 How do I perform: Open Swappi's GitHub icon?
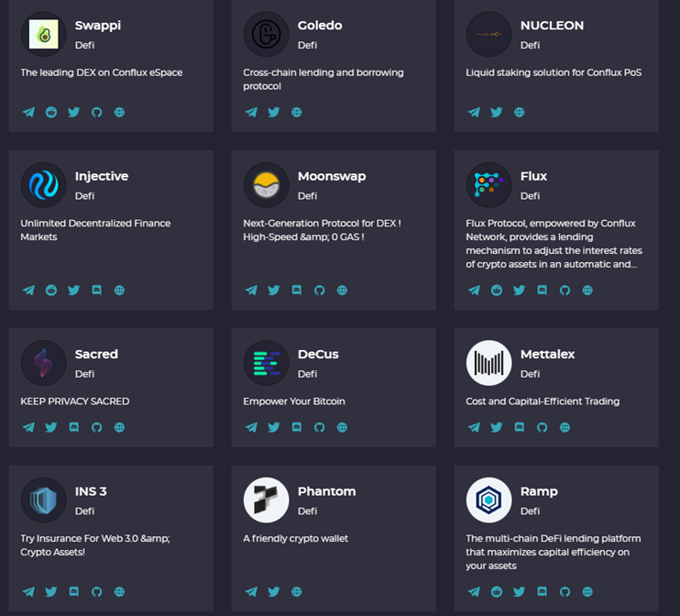(97, 113)
